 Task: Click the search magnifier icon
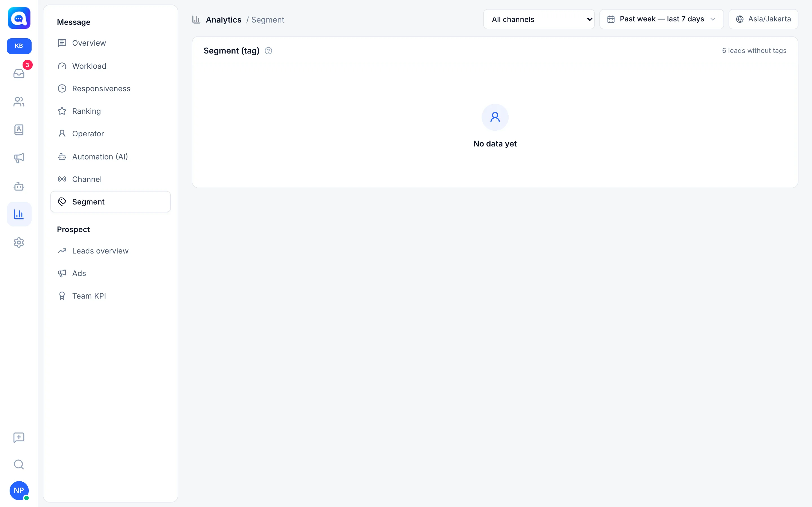19,464
